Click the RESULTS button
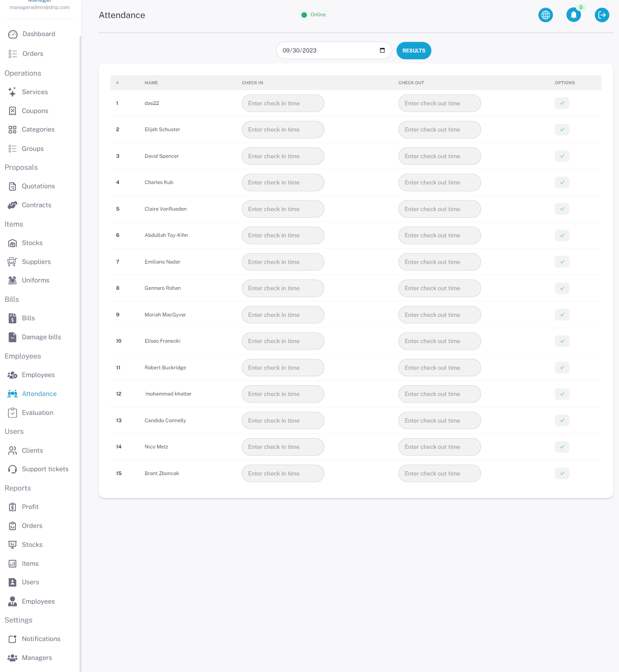Screen dimensions: 619x672 [414, 51]
